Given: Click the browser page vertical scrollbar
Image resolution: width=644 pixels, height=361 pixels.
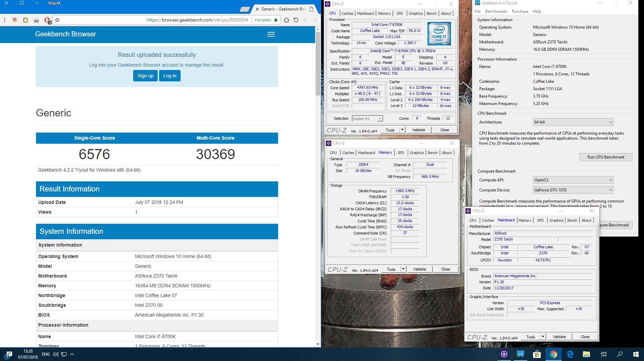Looking at the screenshot, I should [318, 64].
